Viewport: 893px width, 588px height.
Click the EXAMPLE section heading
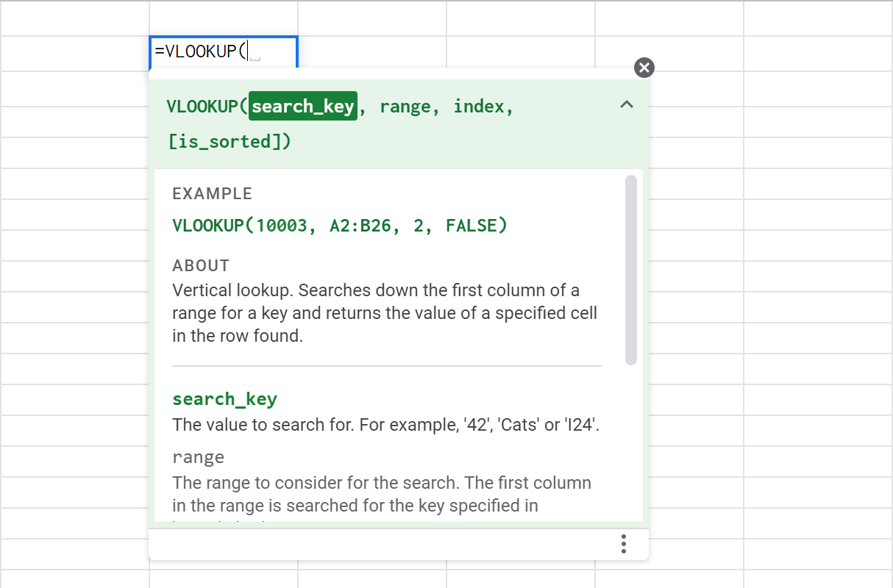pos(211,193)
